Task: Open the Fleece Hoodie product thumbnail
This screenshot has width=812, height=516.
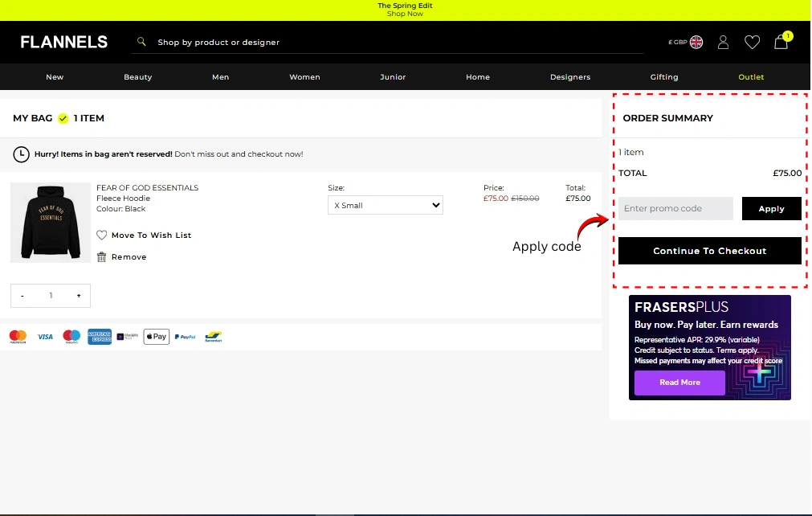Action: coord(51,223)
